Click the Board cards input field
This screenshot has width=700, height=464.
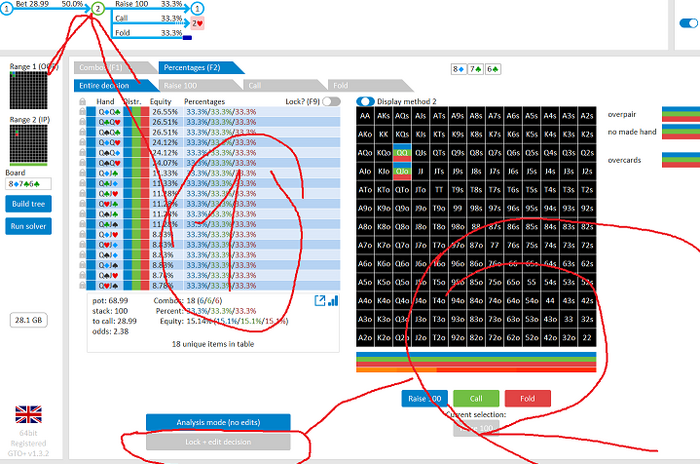point(29,184)
